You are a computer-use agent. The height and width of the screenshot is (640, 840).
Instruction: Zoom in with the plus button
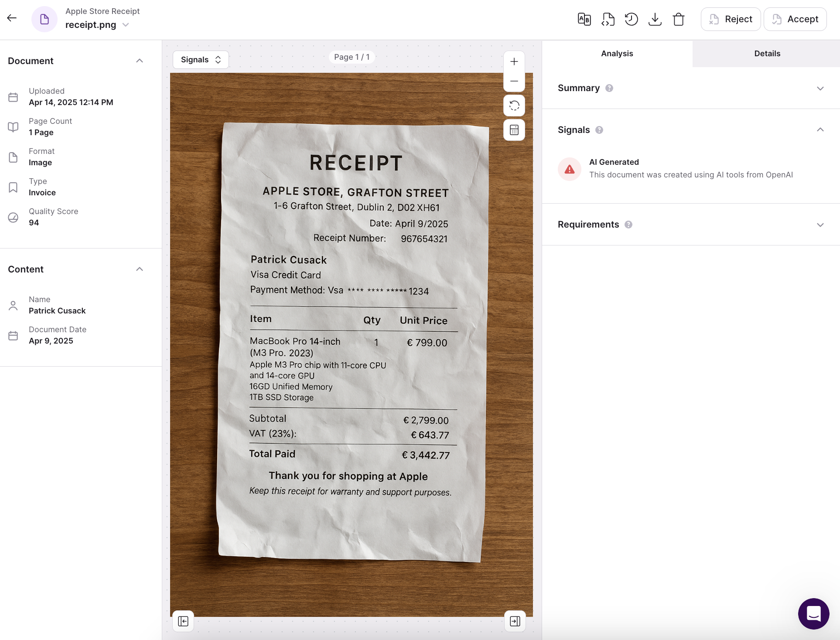tap(514, 61)
